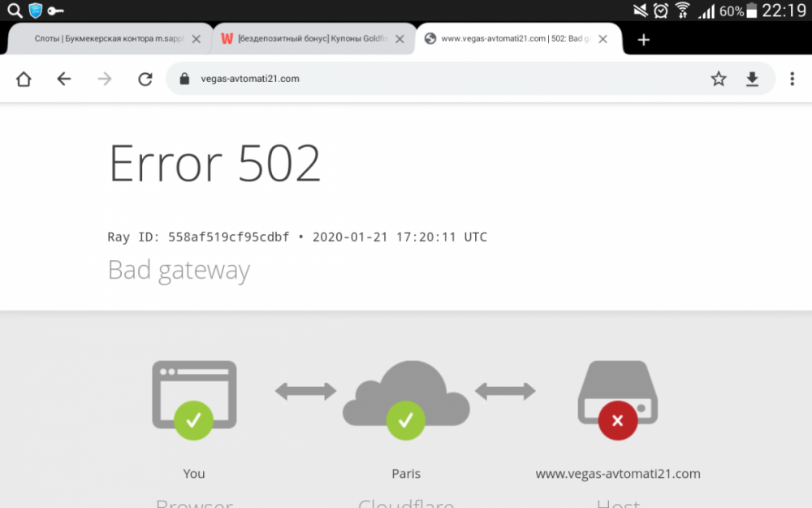812x508 pixels.
Task: Tap the download icon next to the star
Action: tap(752, 79)
